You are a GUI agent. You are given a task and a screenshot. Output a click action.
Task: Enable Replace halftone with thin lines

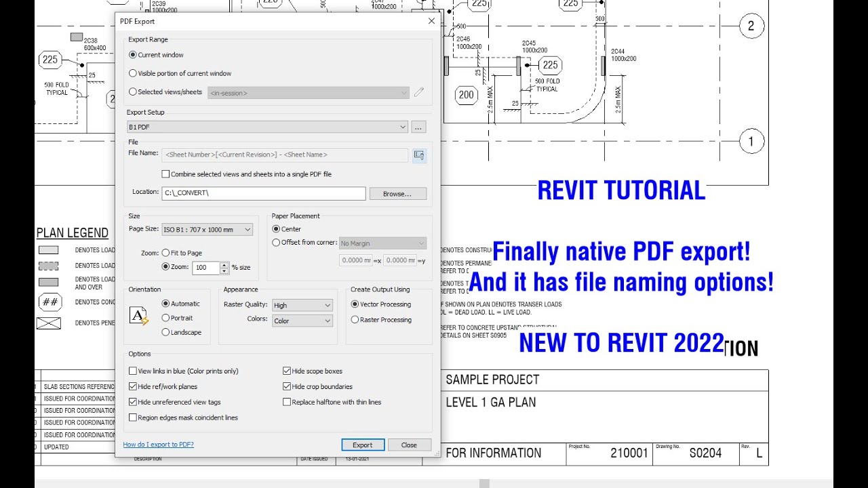287,402
